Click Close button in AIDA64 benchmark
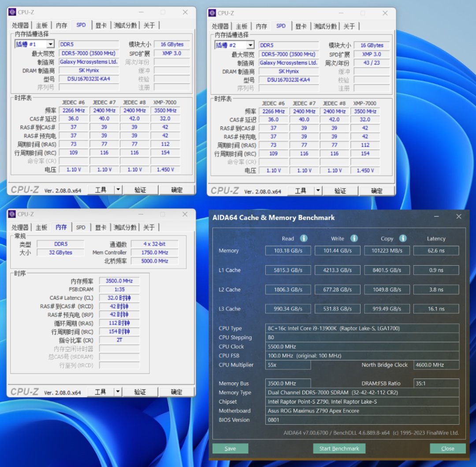 click(448, 448)
